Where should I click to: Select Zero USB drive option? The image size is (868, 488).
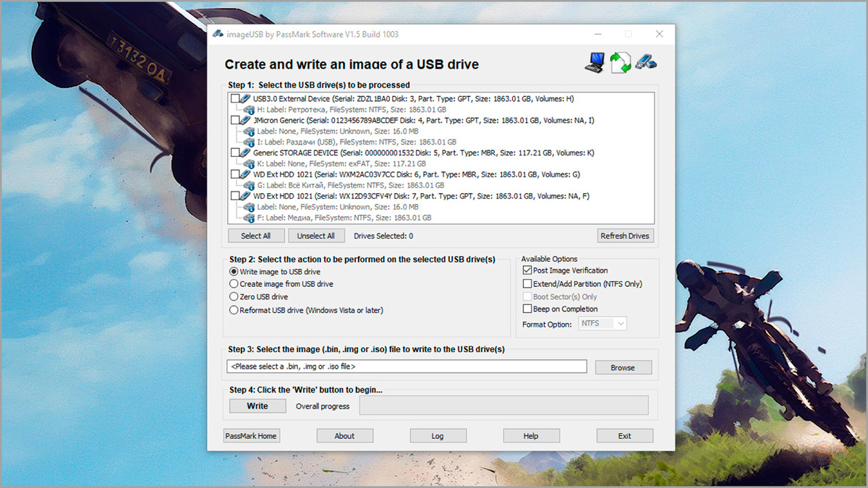(234, 296)
